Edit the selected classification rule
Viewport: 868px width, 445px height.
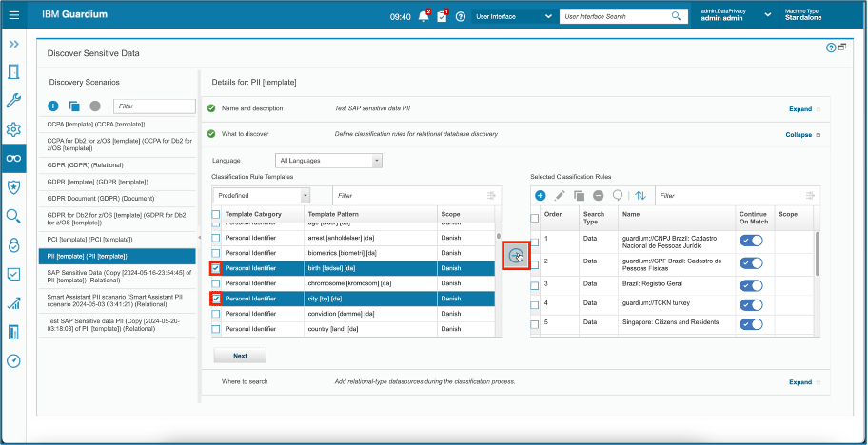pos(560,195)
